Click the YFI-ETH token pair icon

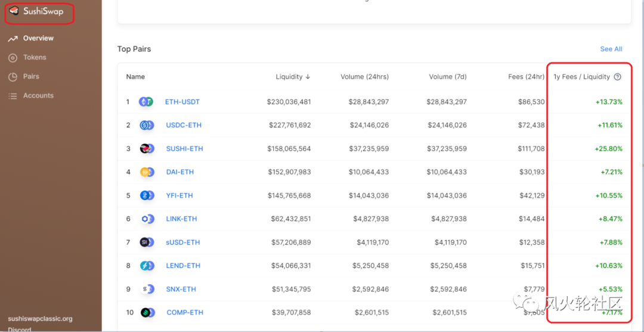147,196
